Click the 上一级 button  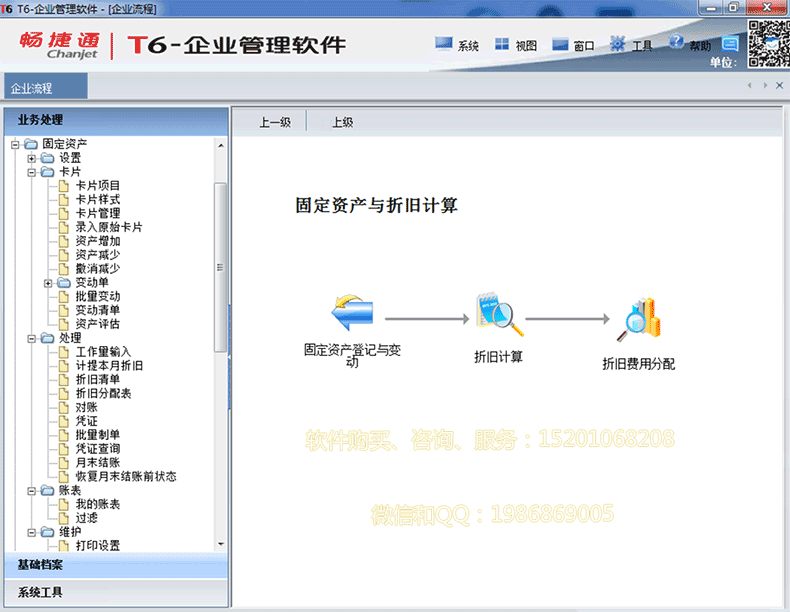coord(275,122)
